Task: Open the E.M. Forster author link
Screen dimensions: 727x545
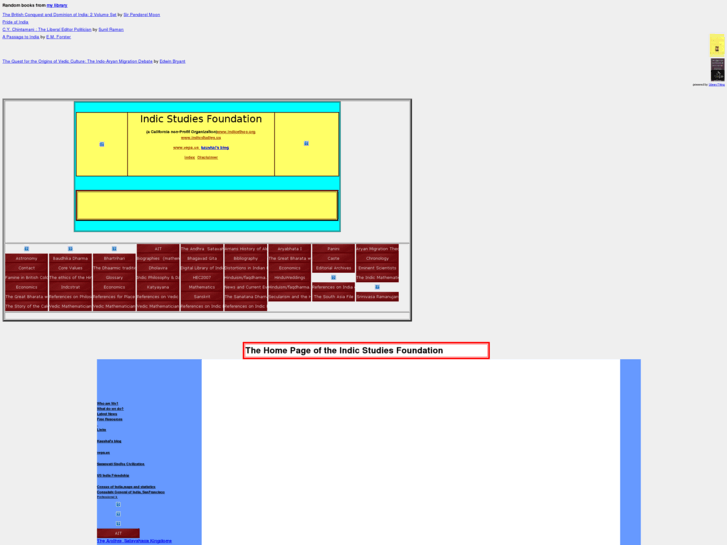Action: [x=58, y=37]
